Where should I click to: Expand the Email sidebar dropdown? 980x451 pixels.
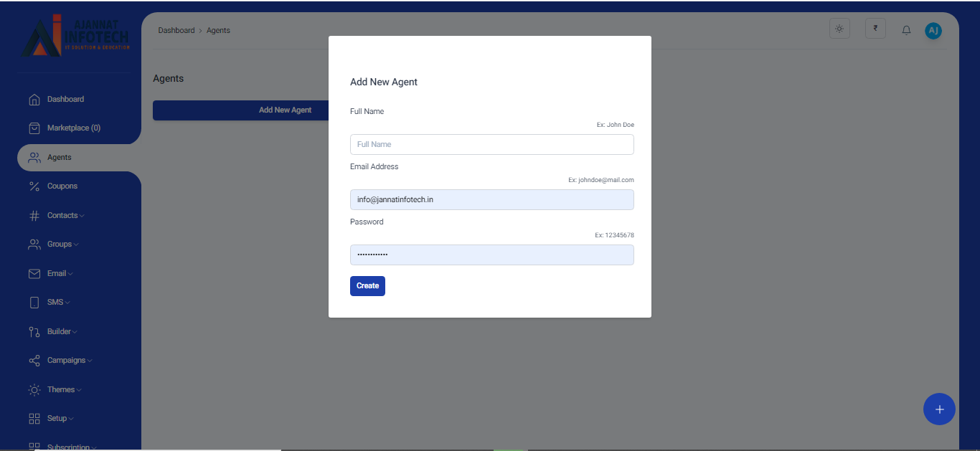60,273
